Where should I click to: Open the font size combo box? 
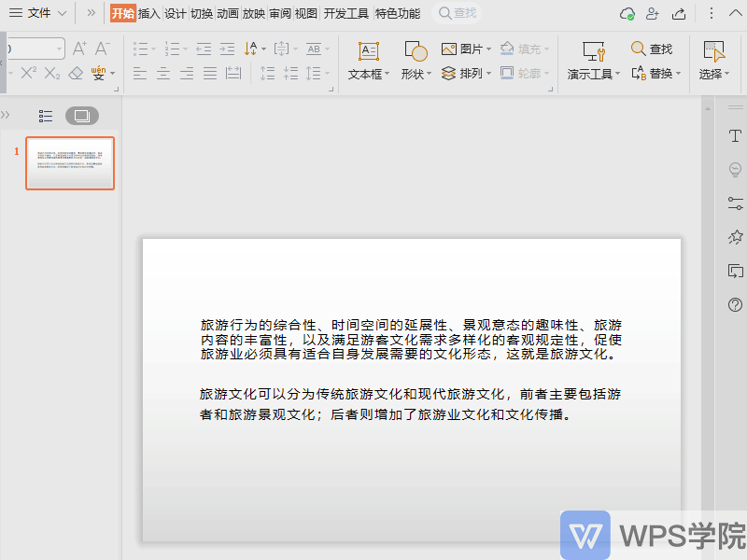pos(35,49)
